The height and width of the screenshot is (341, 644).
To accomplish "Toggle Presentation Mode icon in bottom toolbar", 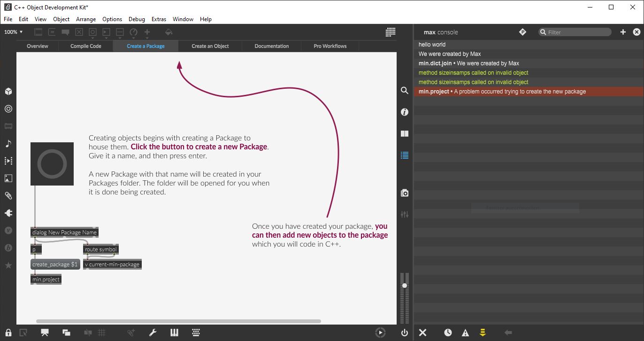I will (45, 333).
